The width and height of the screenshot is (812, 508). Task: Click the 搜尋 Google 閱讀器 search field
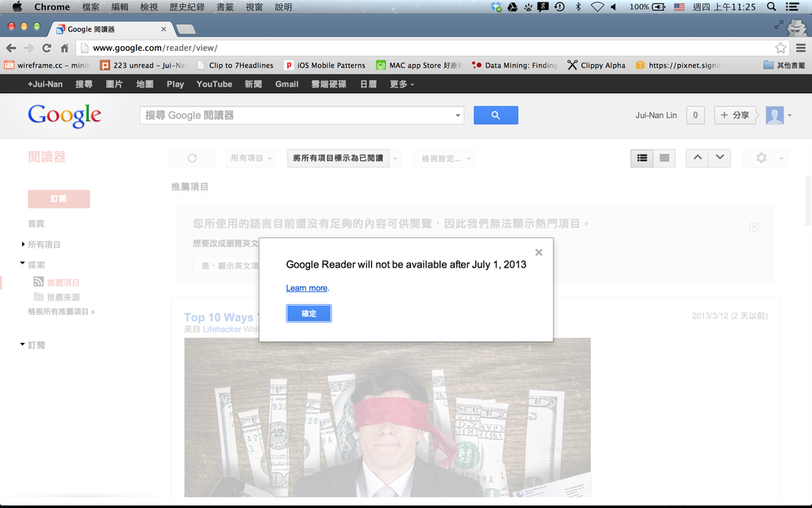297,115
